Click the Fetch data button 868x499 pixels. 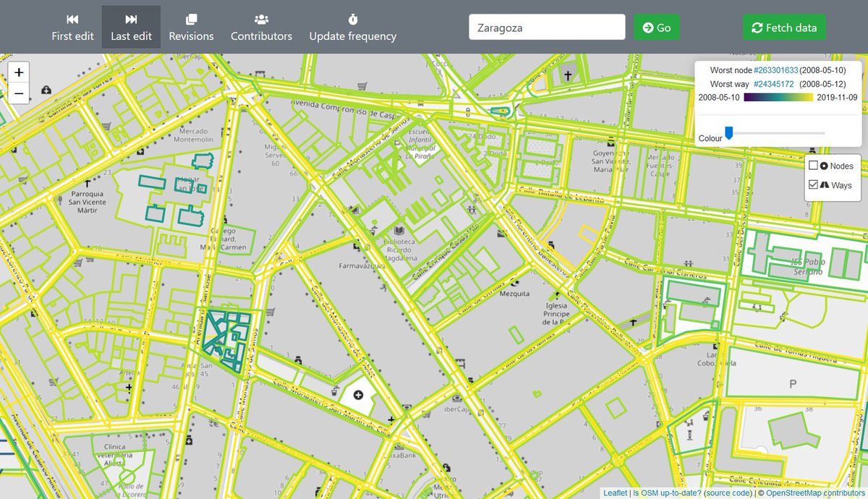[x=784, y=27]
